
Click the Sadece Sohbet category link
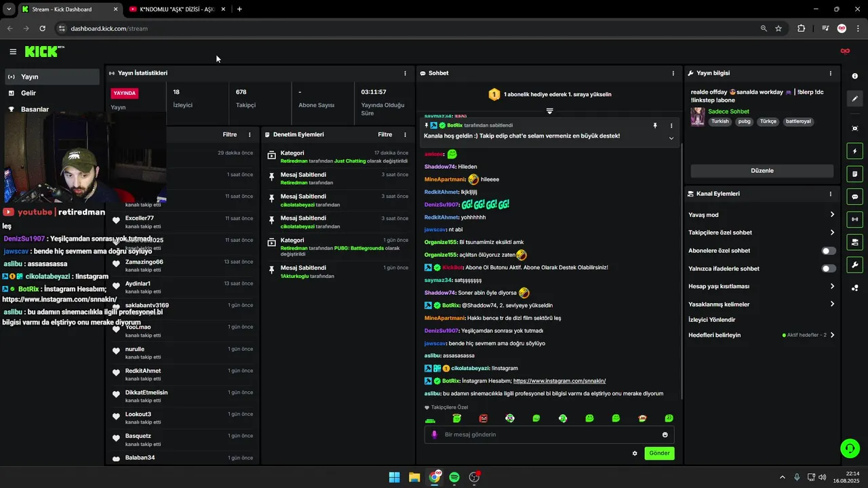click(x=728, y=111)
